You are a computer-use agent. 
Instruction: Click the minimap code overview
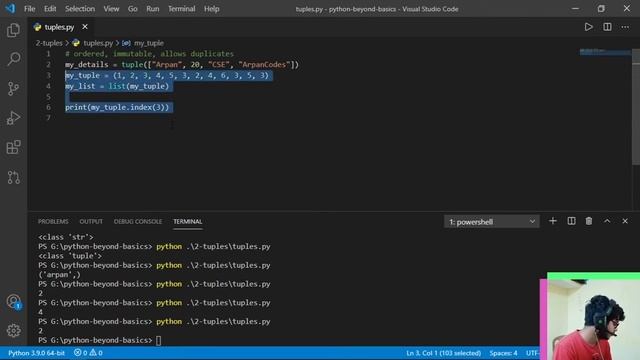tap(605, 52)
